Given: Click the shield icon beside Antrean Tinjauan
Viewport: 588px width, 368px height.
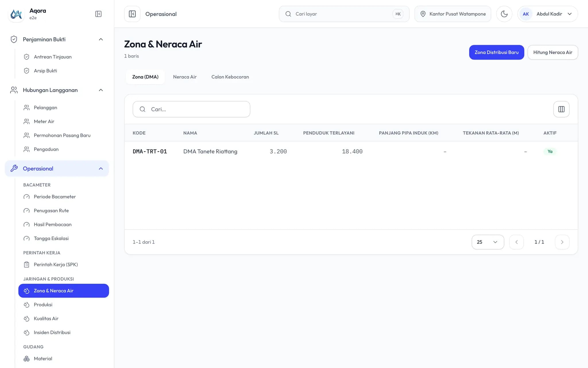Looking at the screenshot, I should click(26, 57).
